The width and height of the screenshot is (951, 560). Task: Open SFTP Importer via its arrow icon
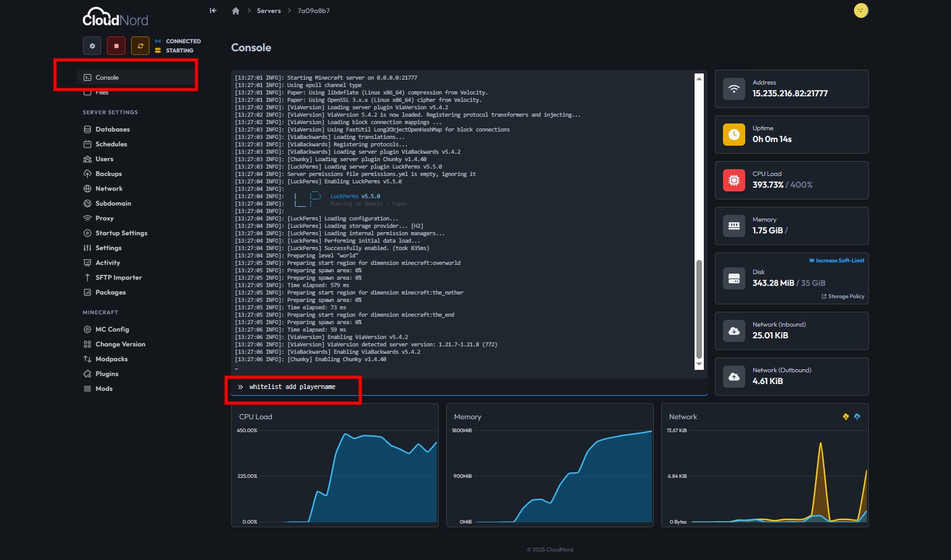click(88, 278)
